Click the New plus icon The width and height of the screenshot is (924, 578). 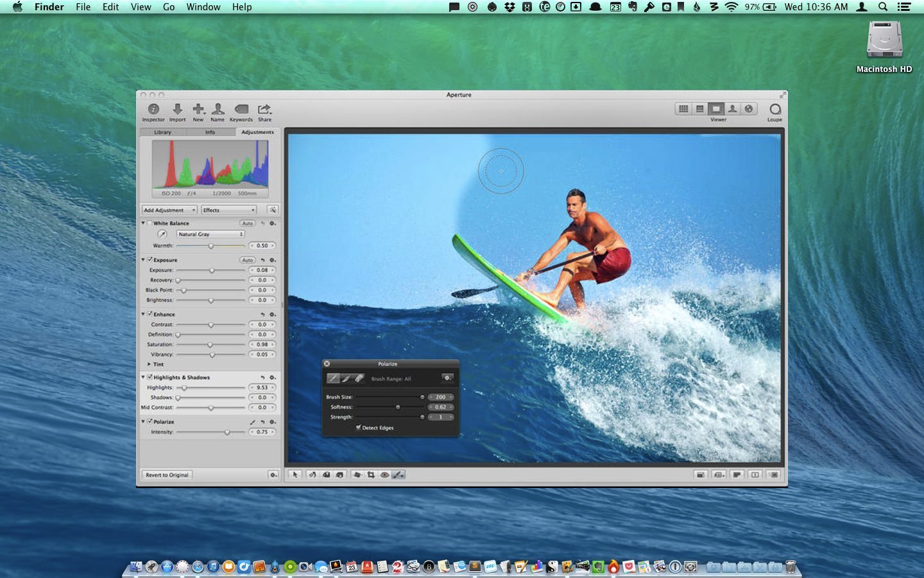199,109
